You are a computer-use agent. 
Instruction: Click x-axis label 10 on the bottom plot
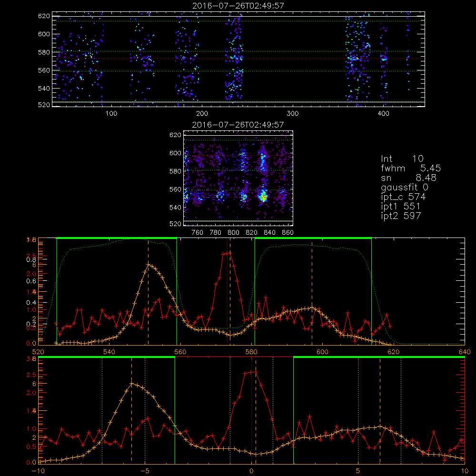tap(465, 471)
